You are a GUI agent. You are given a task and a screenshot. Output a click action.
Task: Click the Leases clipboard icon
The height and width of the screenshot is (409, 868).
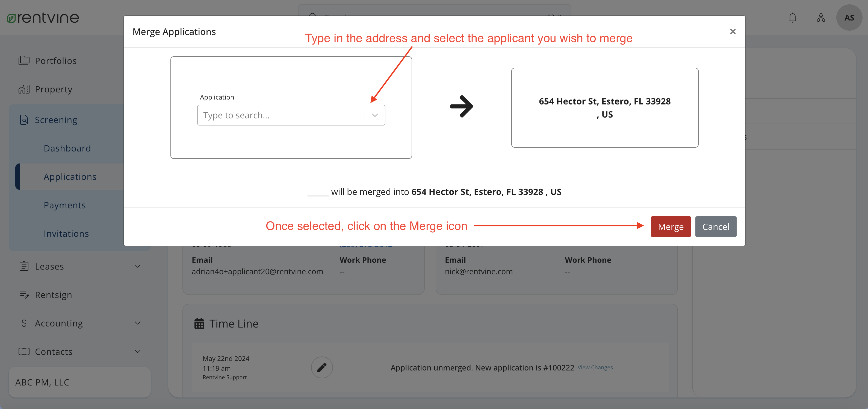pos(24,266)
